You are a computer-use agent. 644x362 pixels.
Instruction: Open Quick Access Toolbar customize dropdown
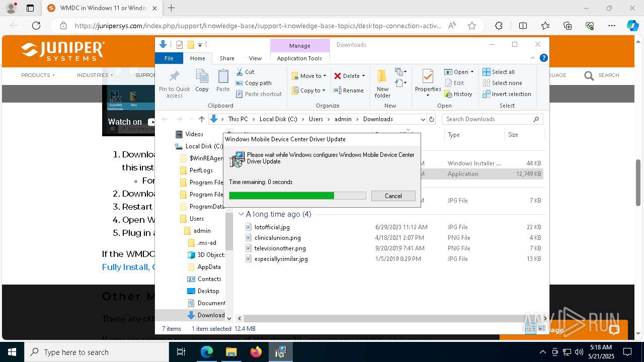(200, 45)
